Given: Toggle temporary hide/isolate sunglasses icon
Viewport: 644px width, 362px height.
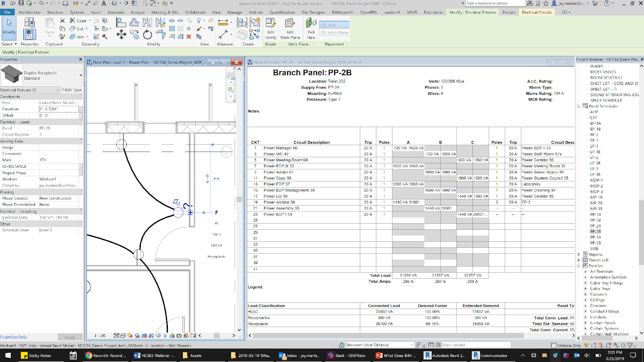Looking at the screenshot, I should point(158,335).
